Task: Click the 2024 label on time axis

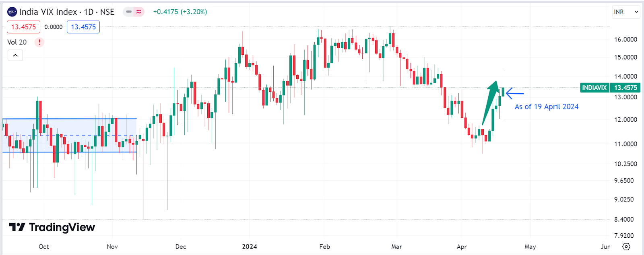Action: pos(249,247)
